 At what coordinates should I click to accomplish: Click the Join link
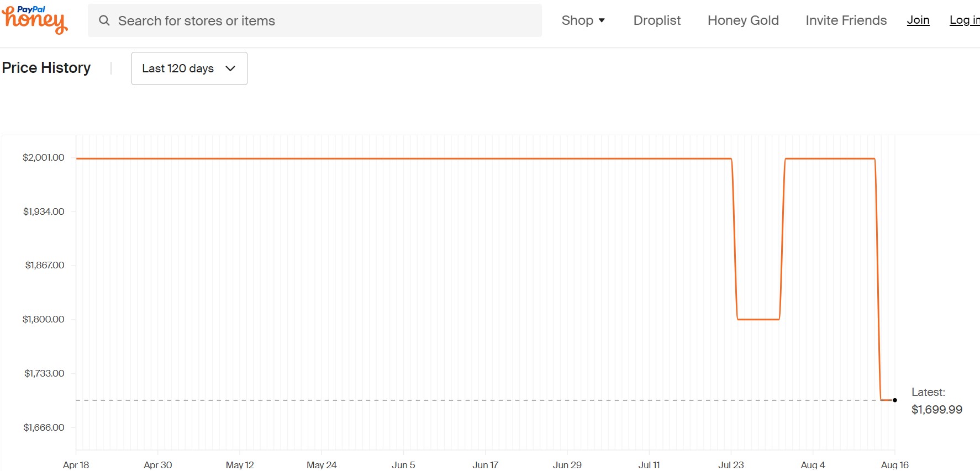pyautogui.click(x=918, y=20)
